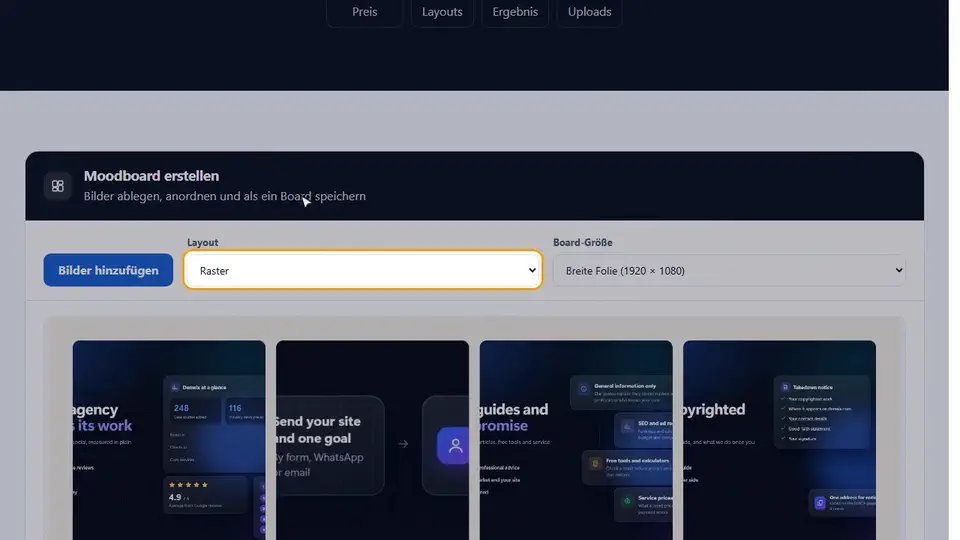The image size is (960, 540).
Task: Click the Bilder ablegen subtitle text
Action: (225, 196)
